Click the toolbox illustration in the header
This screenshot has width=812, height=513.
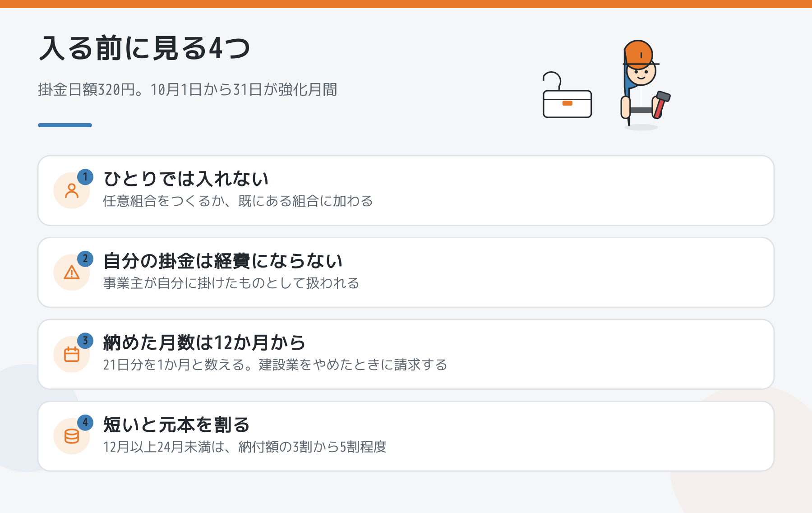(567, 95)
